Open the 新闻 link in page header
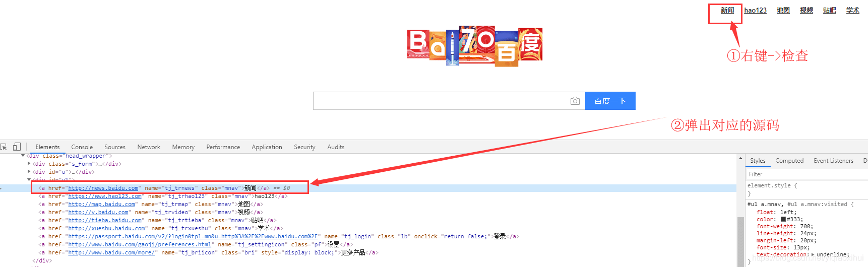The width and height of the screenshot is (868, 267). coord(727,10)
